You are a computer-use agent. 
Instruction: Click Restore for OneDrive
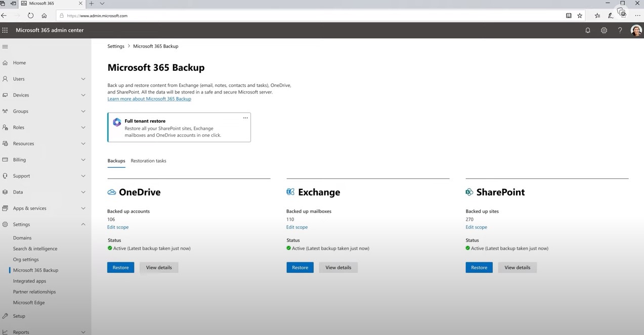(120, 267)
